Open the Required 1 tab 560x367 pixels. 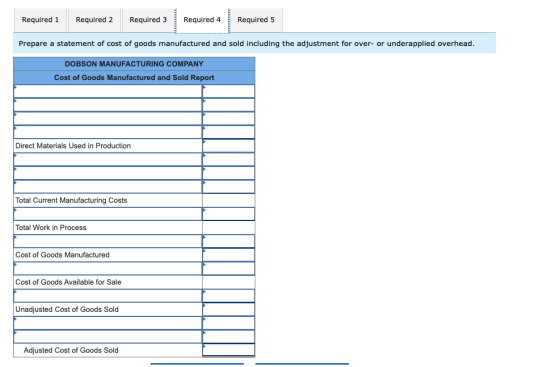pos(40,20)
